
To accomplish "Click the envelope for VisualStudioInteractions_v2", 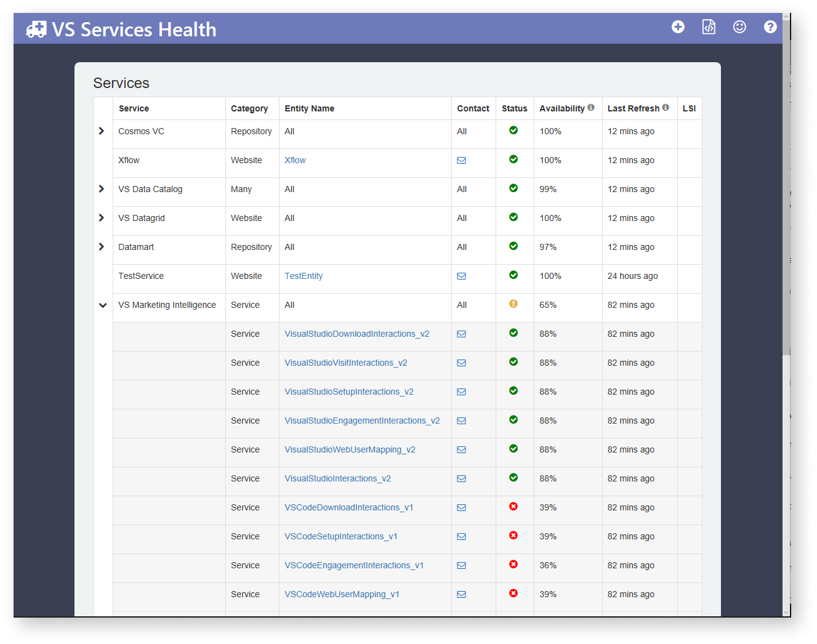I will click(x=461, y=478).
